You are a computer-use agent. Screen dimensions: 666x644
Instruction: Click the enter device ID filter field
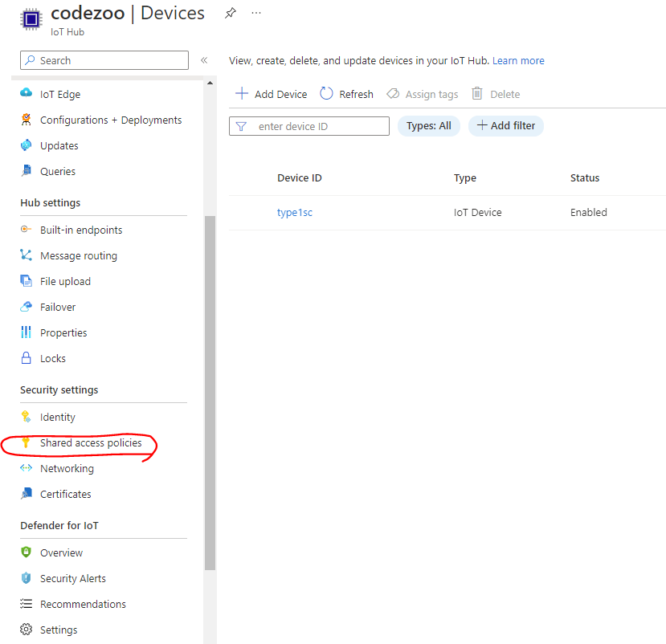coord(309,126)
